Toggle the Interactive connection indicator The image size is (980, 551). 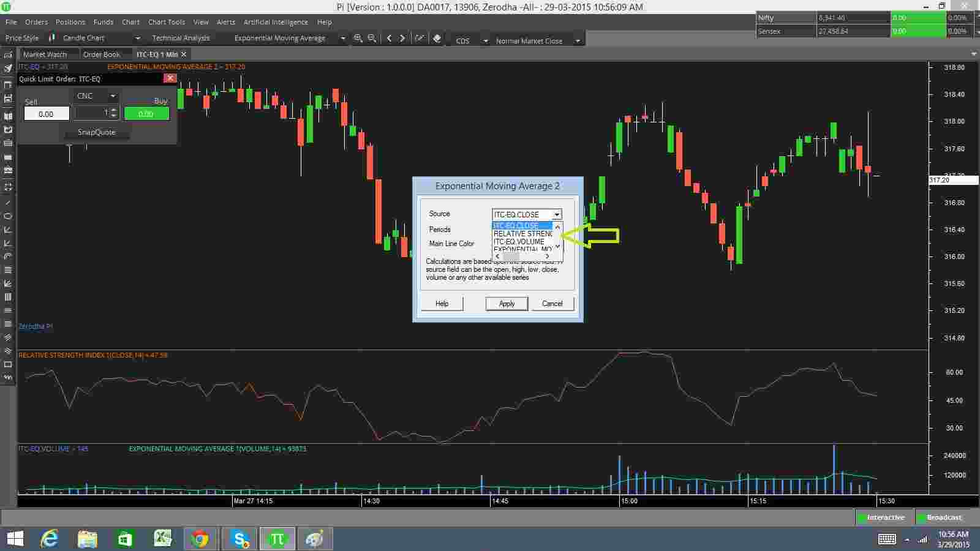click(884, 517)
